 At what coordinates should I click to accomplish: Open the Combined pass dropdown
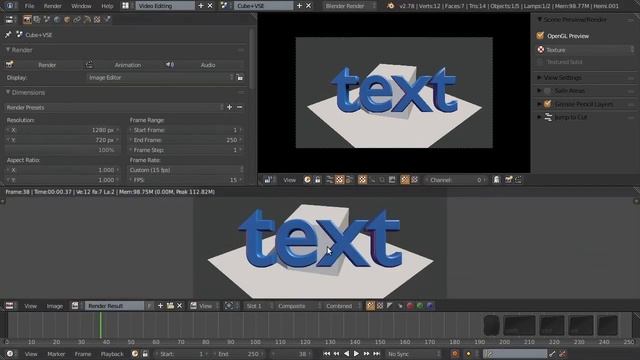[x=342, y=306]
